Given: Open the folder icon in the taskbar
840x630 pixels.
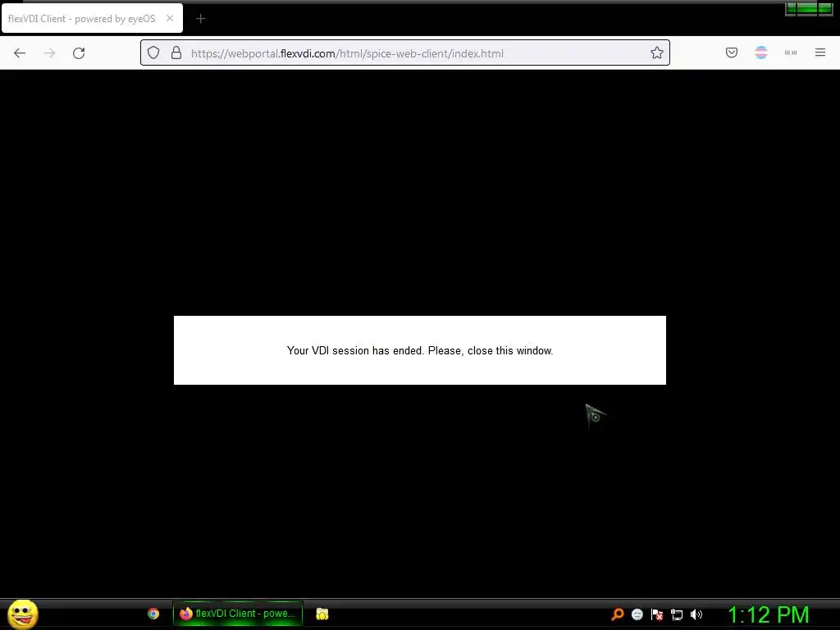Looking at the screenshot, I should tap(322, 614).
